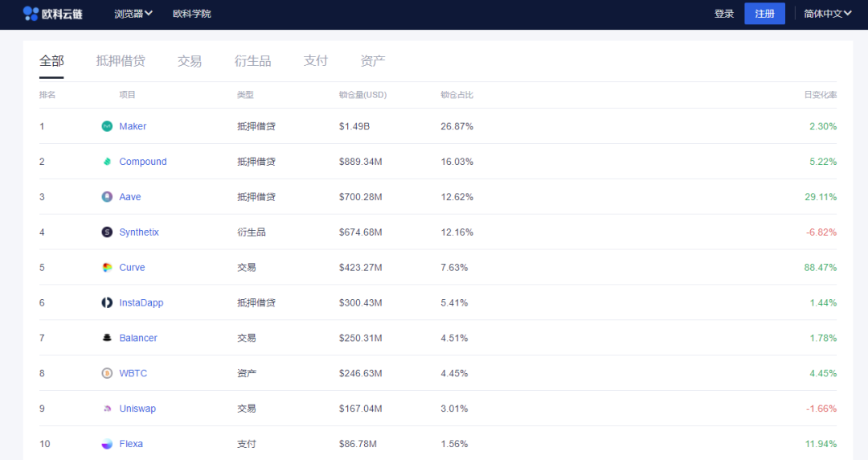Click the 88.47% daily change value
Screen dimensions: 868x460
(x=821, y=268)
